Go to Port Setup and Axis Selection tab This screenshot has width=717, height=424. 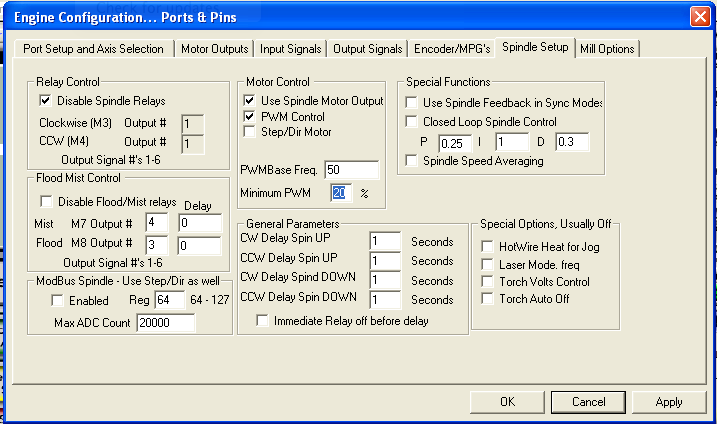(92, 48)
